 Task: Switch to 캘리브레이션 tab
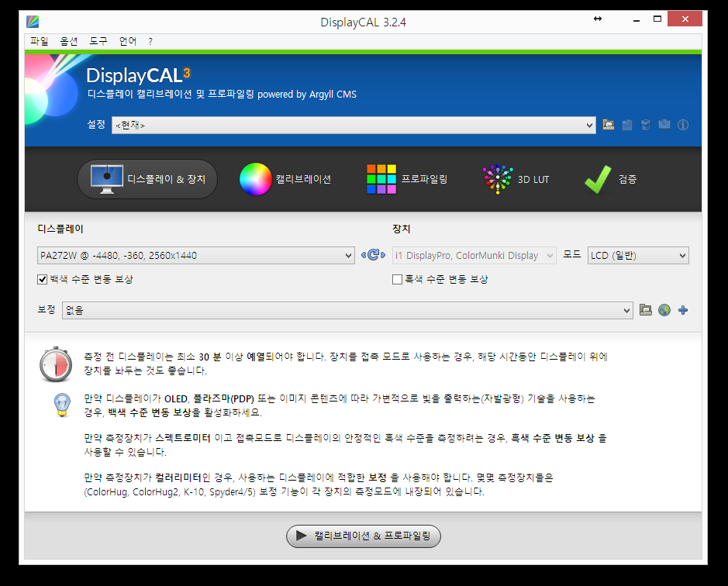tap(285, 179)
